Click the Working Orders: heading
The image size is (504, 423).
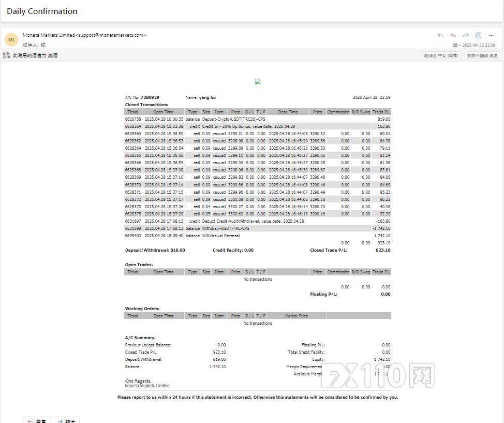pyautogui.click(x=142, y=309)
